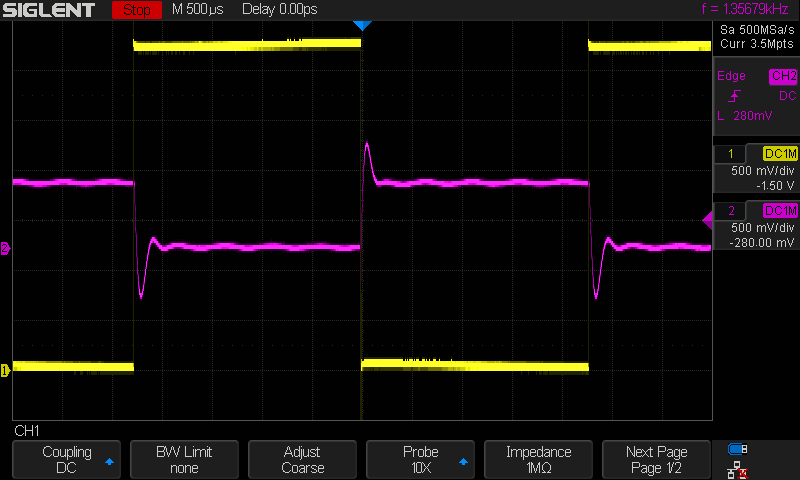Image resolution: width=800 pixels, height=480 pixels.
Task: Click the yellow channel 1 ground marker
Action: tap(5, 370)
